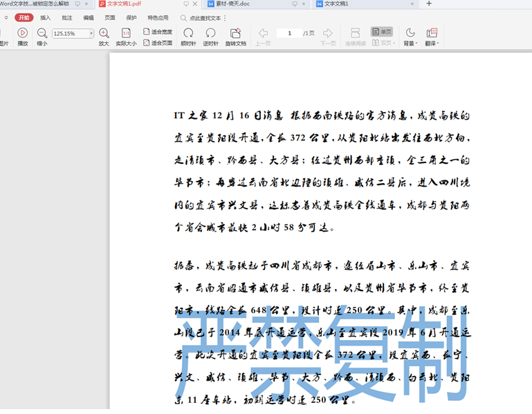Switch to the 文字文稿1.pdf document tab

click(124, 3)
